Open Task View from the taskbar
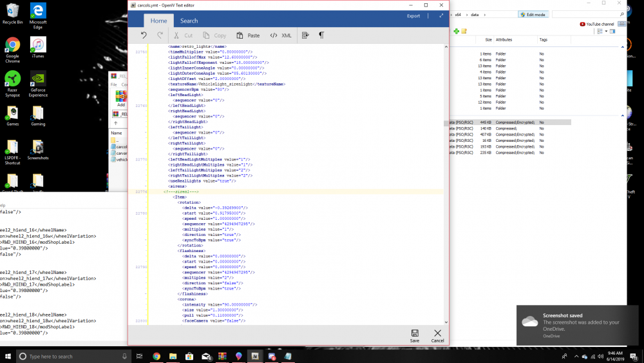This screenshot has height=363, width=644. [x=139, y=356]
